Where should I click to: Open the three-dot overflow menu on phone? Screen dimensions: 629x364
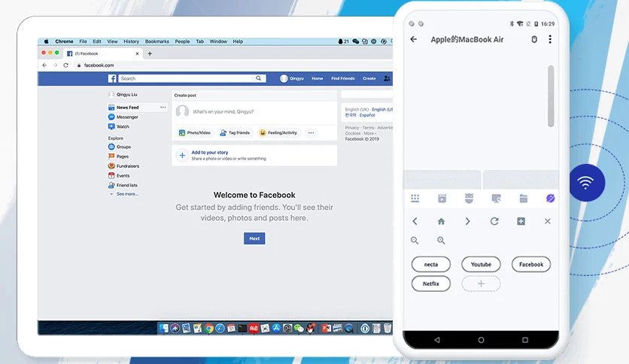pyautogui.click(x=550, y=39)
